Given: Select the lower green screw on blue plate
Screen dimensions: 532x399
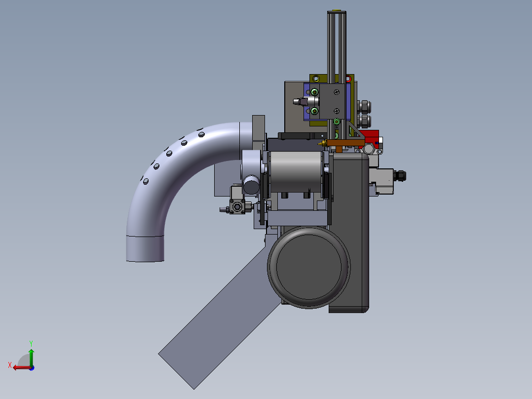Looking at the screenshot, I should pos(314,111).
